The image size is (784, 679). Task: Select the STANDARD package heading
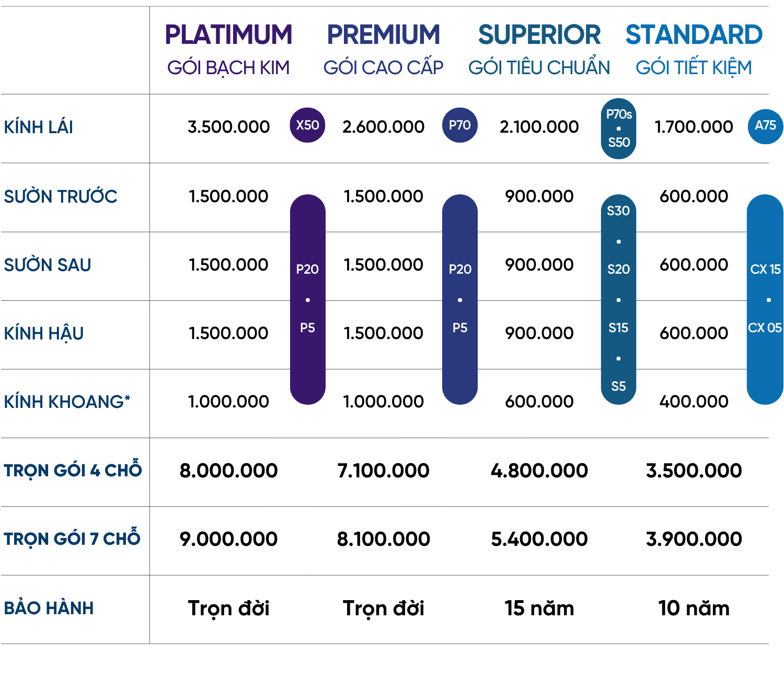tap(694, 35)
